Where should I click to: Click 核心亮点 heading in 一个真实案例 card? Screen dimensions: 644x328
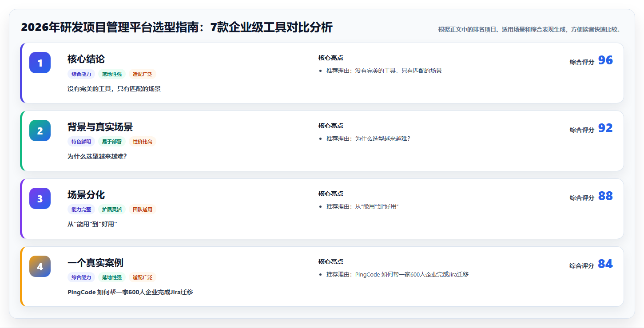[330, 261]
